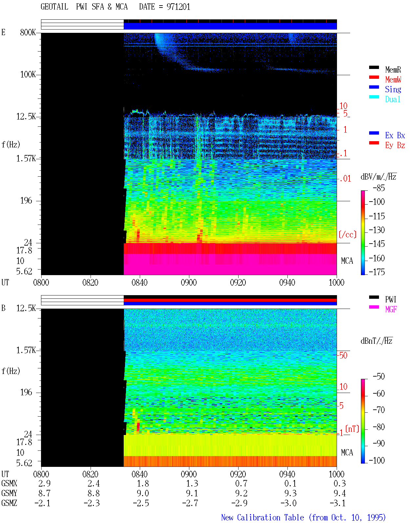Click the blue Sing legend swatch

point(374,87)
